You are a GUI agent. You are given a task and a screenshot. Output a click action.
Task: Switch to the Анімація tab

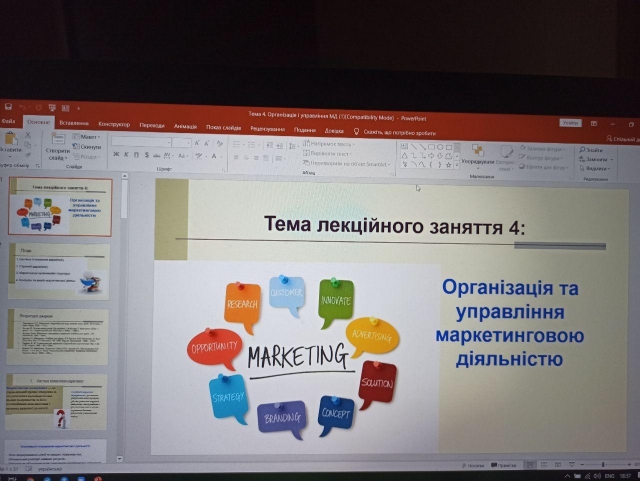[x=185, y=126]
